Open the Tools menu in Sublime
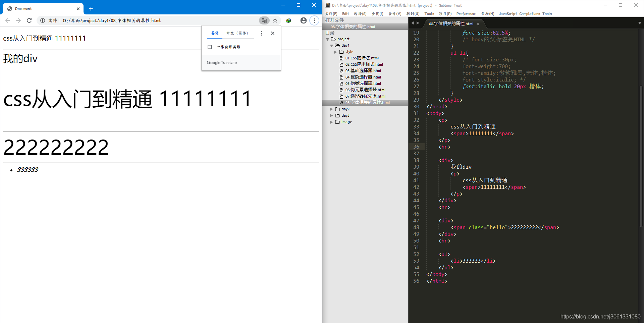Image resolution: width=644 pixels, height=323 pixels. pos(429,14)
